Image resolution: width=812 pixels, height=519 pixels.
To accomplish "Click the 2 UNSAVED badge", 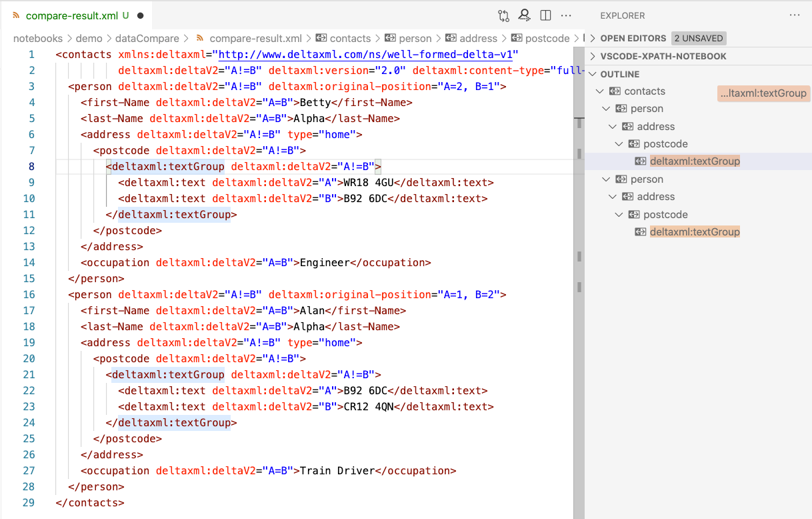I will pos(699,38).
